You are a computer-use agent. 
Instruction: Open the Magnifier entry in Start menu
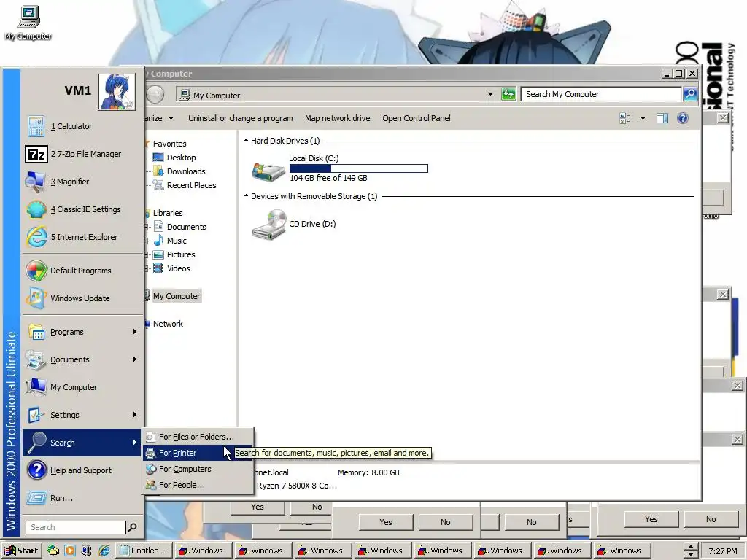click(x=82, y=182)
